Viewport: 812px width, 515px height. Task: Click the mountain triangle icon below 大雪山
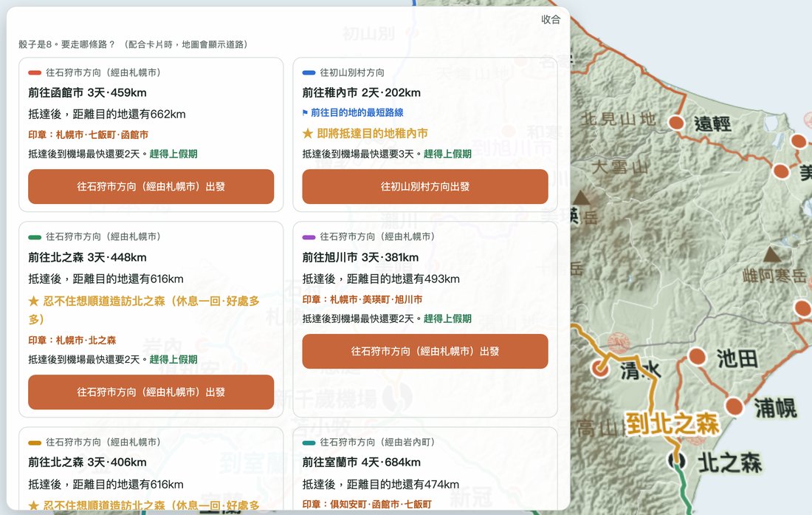[580, 197]
